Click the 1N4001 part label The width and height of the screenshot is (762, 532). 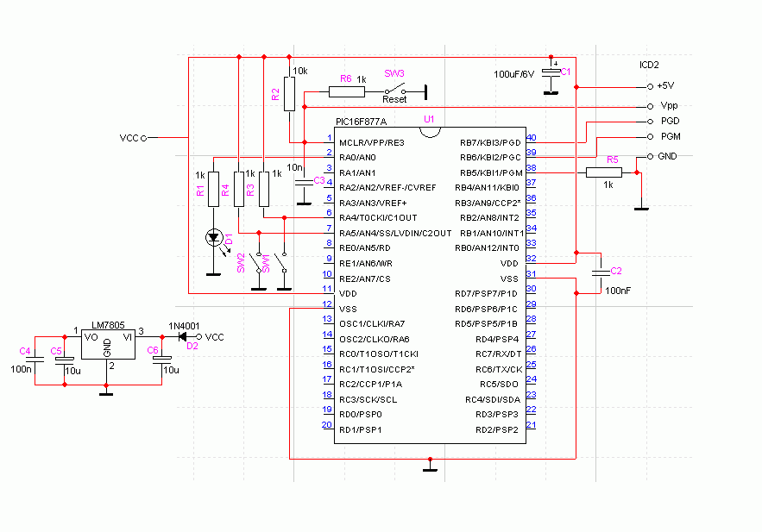click(x=184, y=326)
